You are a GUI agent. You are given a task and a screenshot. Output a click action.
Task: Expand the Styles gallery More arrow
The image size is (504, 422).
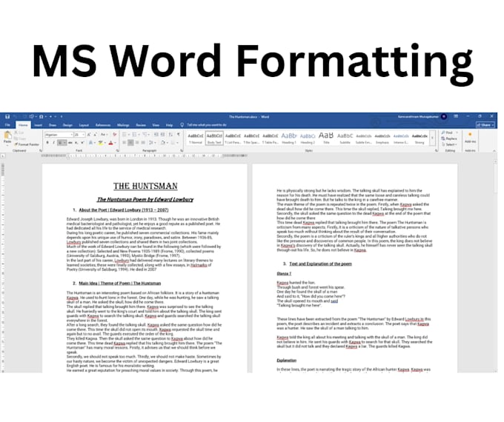click(432, 138)
